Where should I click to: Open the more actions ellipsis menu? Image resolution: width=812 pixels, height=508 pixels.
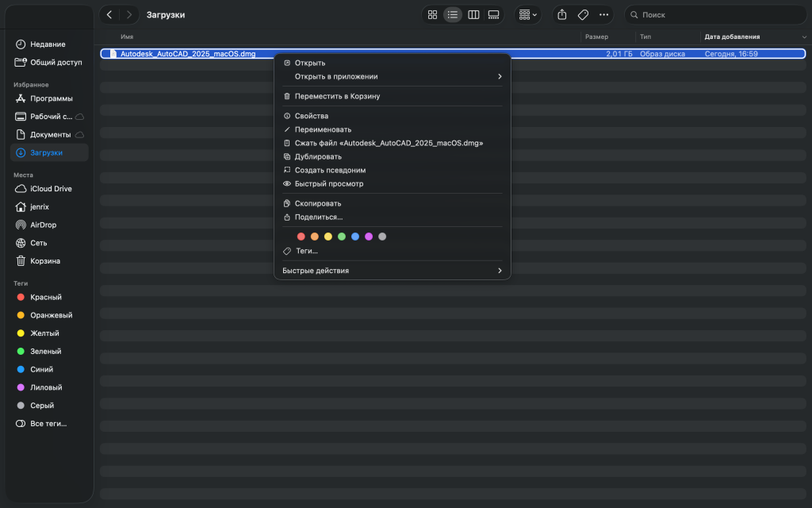pyautogui.click(x=603, y=14)
